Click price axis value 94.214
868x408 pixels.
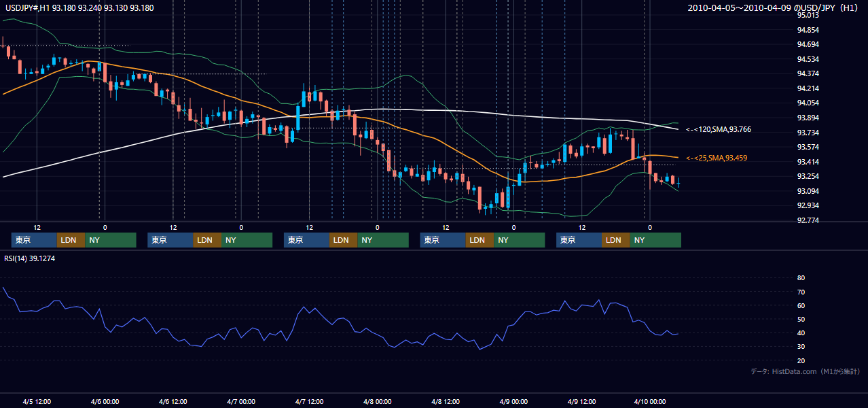[807, 88]
